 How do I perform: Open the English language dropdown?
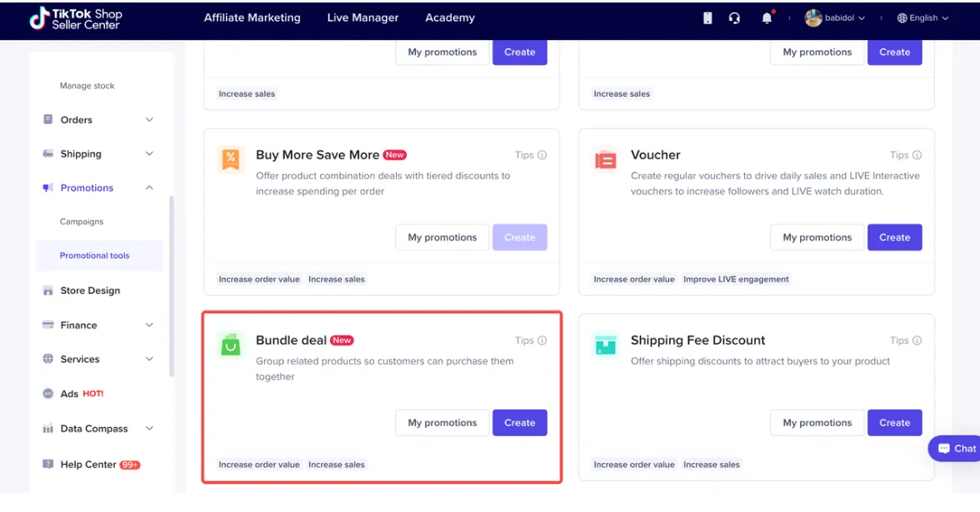[x=922, y=18]
